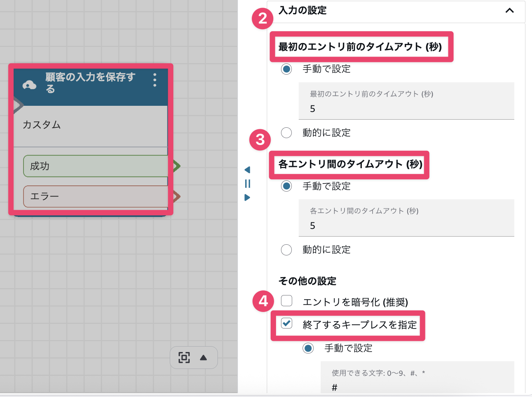The image size is (532, 397).
Task: Click the 成功 branch on the block
Action: coord(95,166)
